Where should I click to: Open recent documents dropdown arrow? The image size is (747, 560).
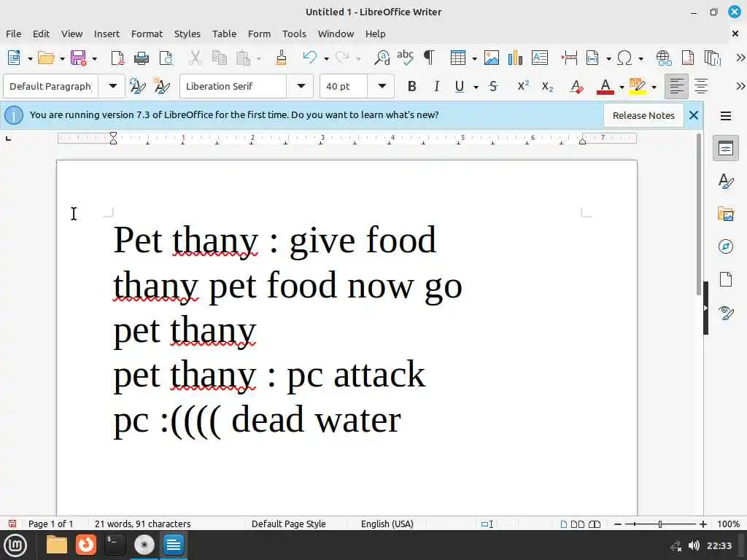62,58
